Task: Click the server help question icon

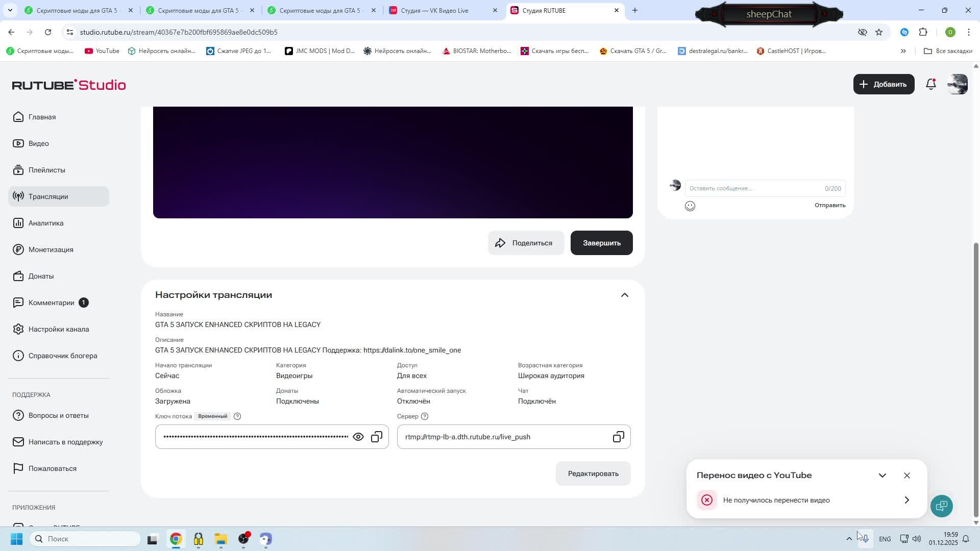Action: pos(425,416)
